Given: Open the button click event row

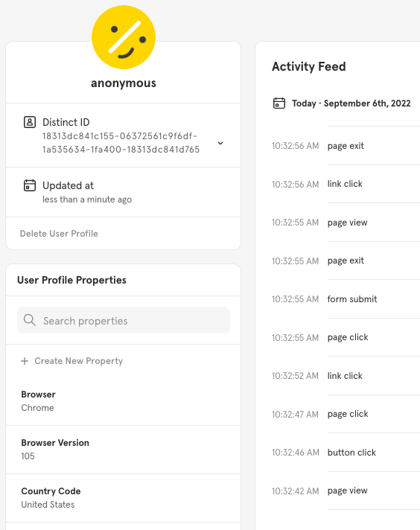Looking at the screenshot, I should click(346, 453).
